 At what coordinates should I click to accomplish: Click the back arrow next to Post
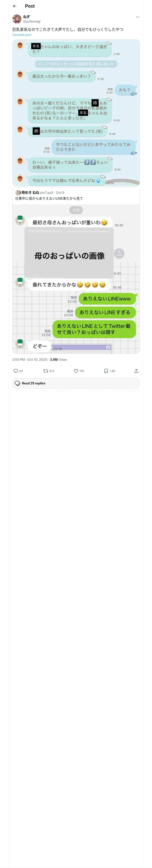[x=15, y=6]
